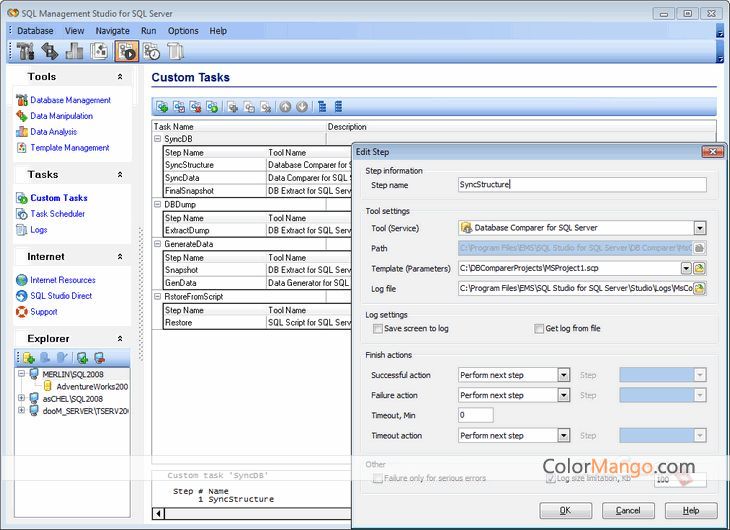Viewport: 730px width, 530px height.
Task: Click the grayed edit step icon
Action: tap(250, 107)
